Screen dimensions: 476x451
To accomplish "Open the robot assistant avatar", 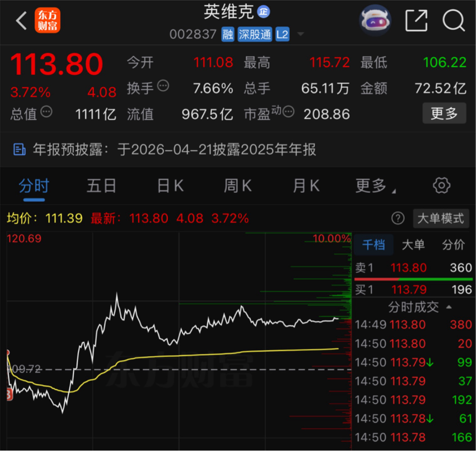I will [x=375, y=20].
